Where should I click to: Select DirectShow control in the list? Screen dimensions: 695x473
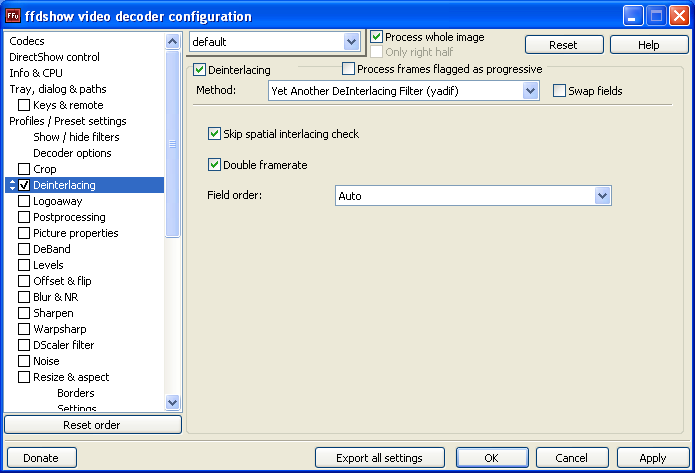(x=55, y=57)
